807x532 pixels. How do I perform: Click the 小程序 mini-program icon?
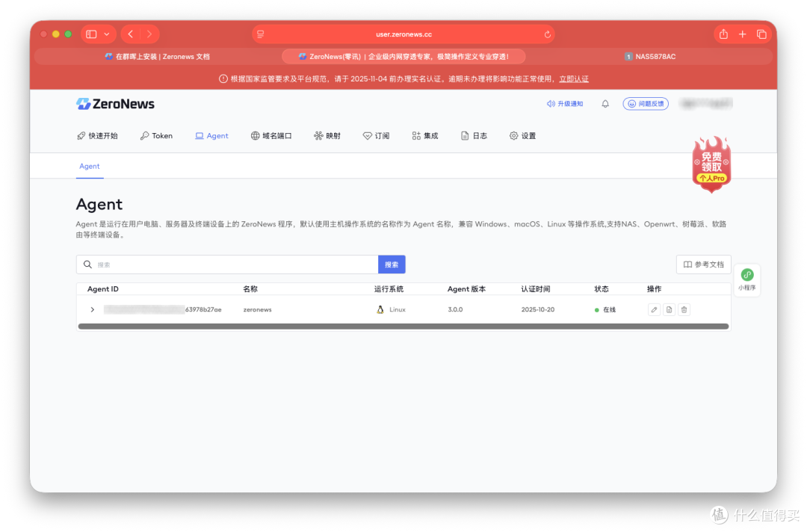[x=746, y=279]
